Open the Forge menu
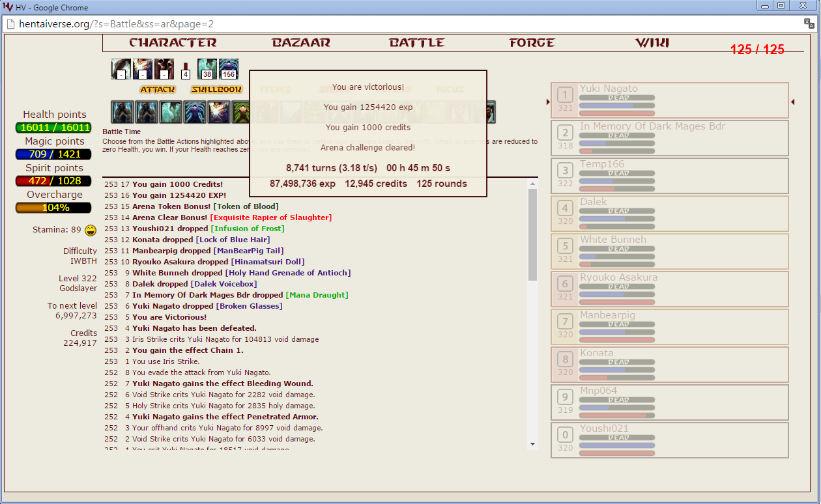 pos(532,43)
